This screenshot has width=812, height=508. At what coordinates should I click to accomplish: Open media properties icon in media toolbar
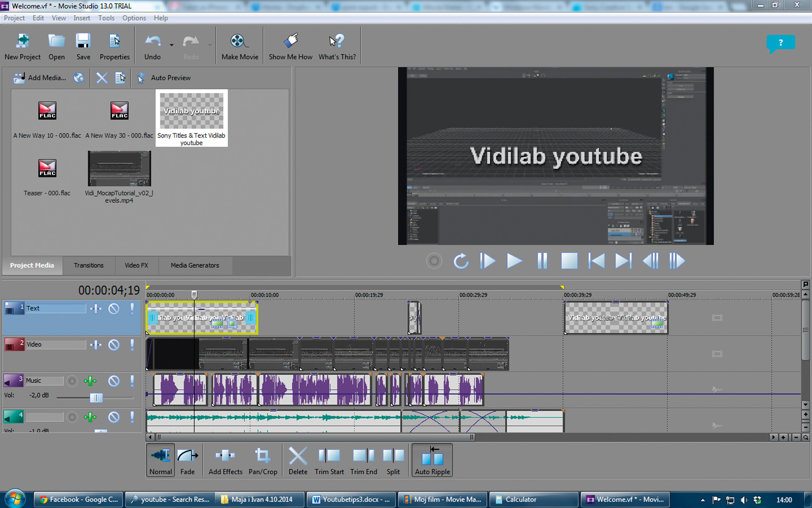(x=121, y=78)
